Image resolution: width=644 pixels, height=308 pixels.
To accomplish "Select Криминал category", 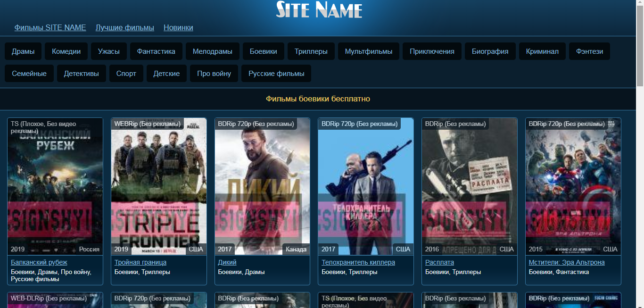I will [542, 51].
